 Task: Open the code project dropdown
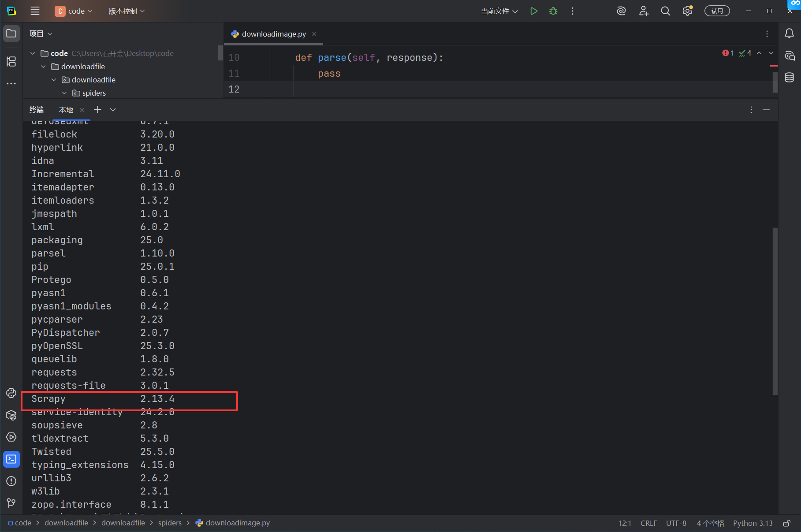click(74, 11)
